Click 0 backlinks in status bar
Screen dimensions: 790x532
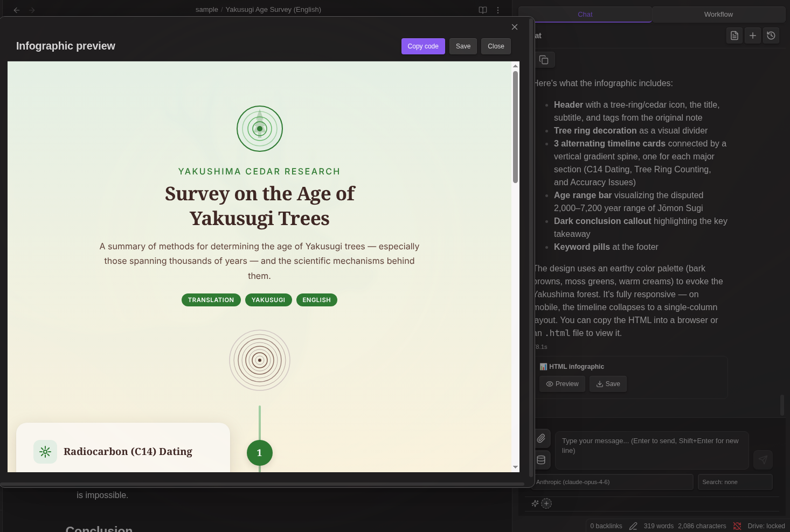click(606, 526)
